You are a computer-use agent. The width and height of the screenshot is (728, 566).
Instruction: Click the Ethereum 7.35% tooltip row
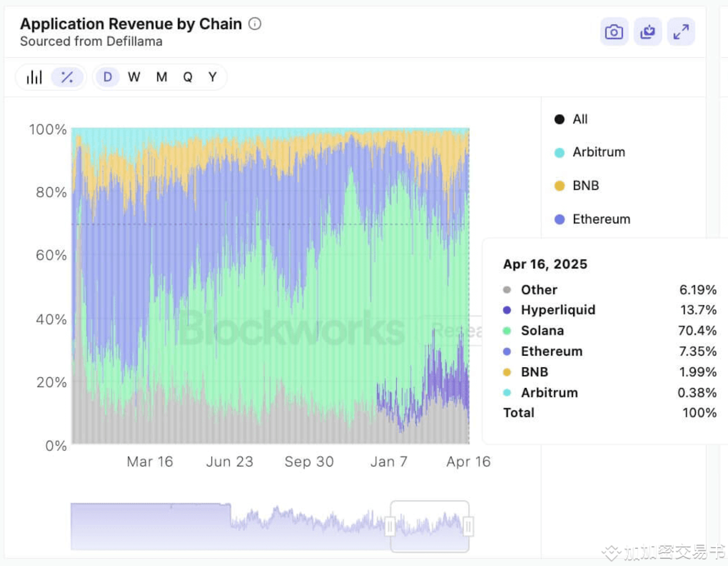click(x=610, y=352)
